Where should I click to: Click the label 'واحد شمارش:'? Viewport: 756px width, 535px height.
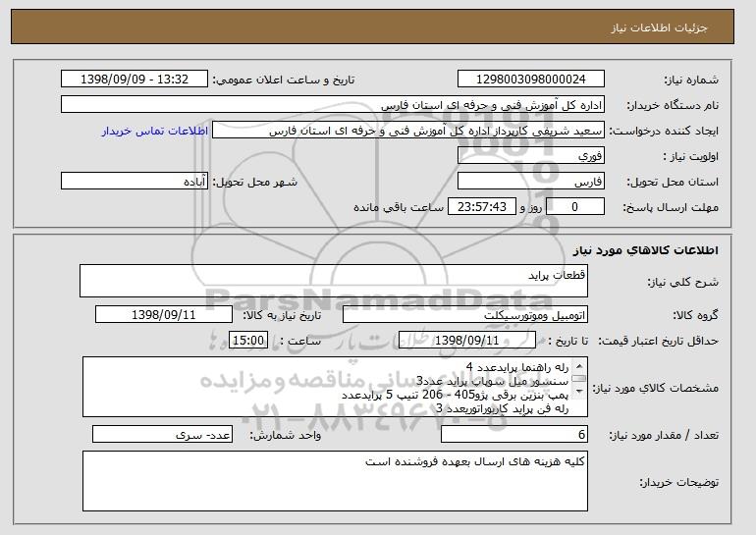285,435
